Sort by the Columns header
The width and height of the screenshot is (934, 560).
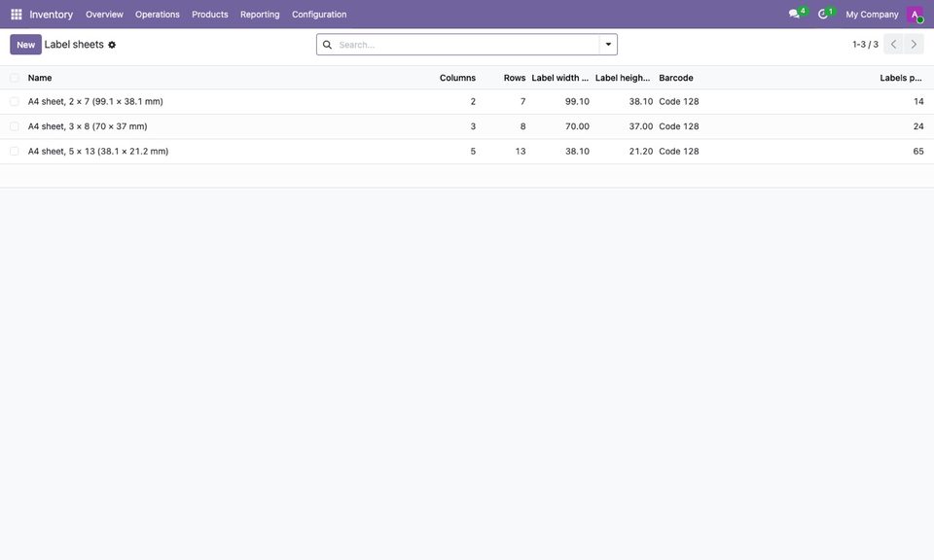457,78
